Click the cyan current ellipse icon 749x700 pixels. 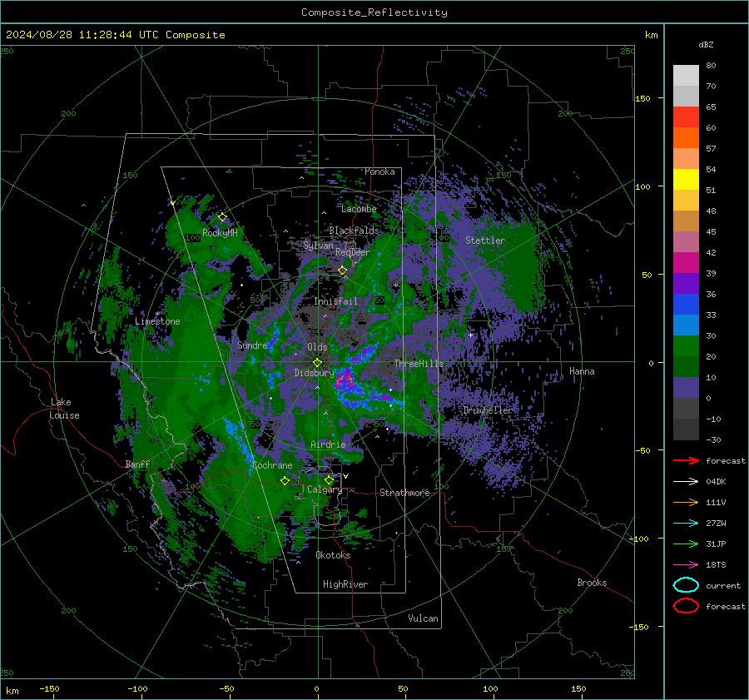686,585
